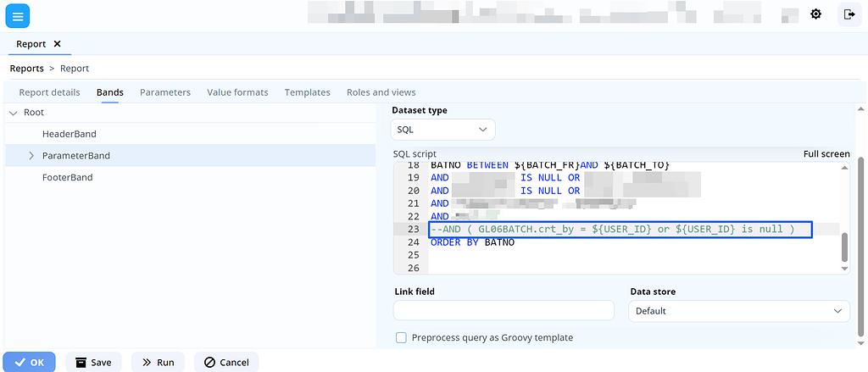Open Dataset type SQL dropdown
Screen dimensions: 868x372
(442, 130)
